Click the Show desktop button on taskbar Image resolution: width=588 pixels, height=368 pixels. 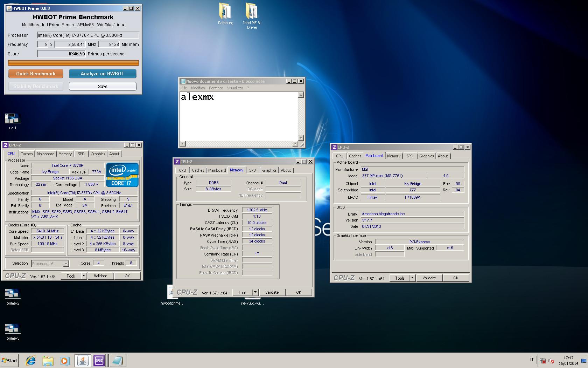pyautogui.click(x=584, y=361)
